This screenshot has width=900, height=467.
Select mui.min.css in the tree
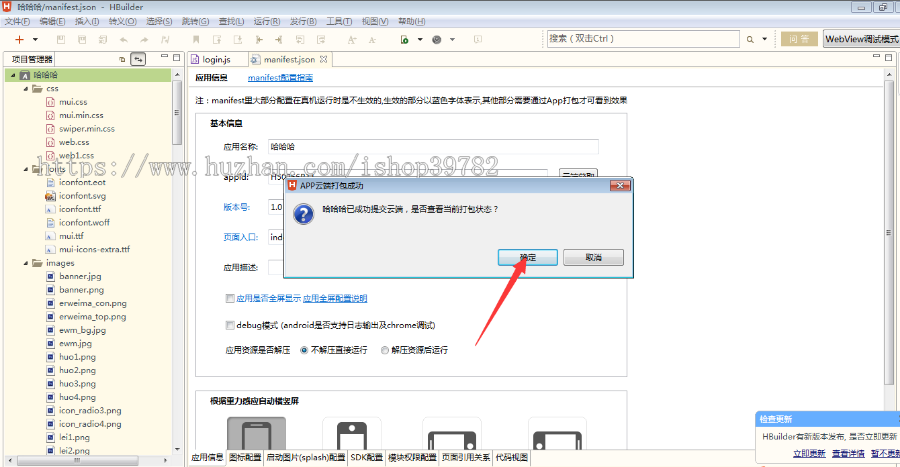pyautogui.click(x=81, y=115)
